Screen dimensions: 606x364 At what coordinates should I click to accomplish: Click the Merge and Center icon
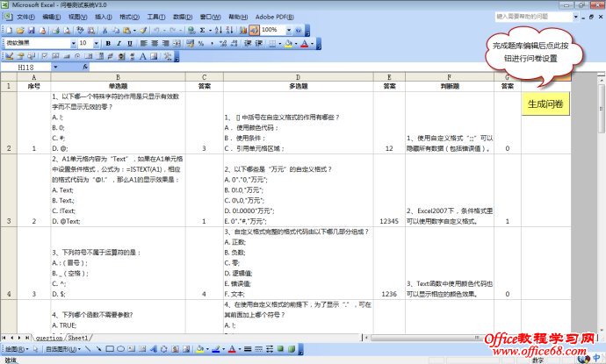[x=177, y=44]
